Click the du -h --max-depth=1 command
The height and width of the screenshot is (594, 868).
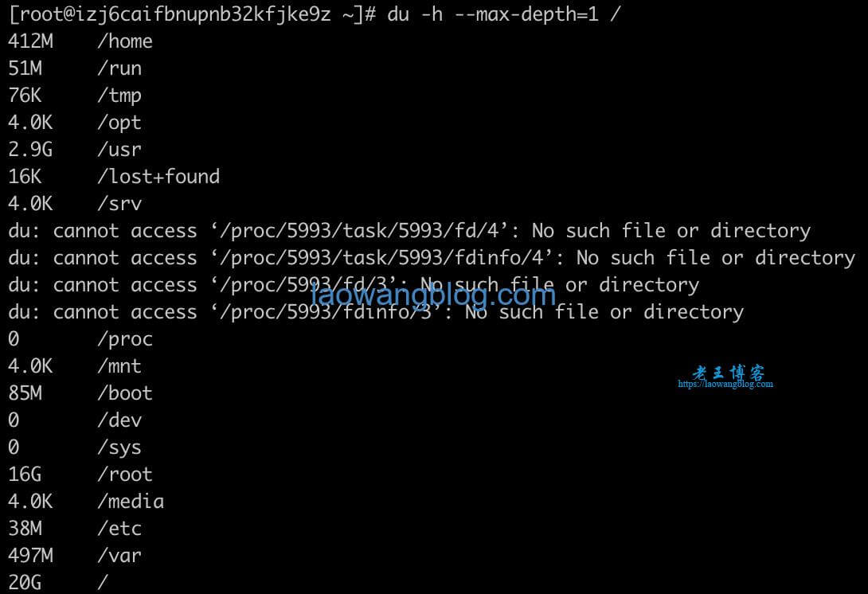(504, 14)
